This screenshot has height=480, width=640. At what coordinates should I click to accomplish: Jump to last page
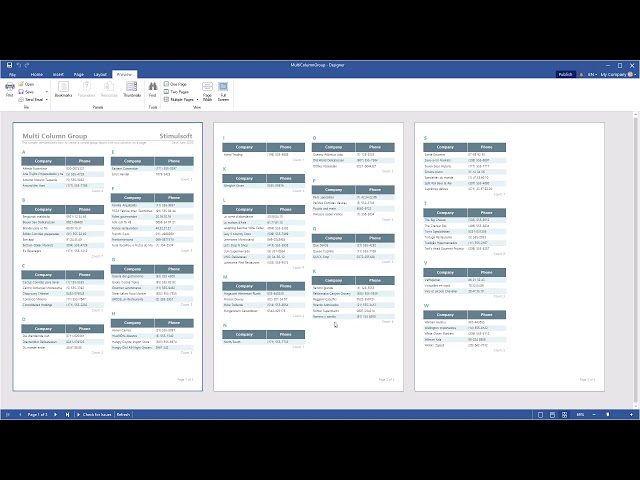coord(67,414)
